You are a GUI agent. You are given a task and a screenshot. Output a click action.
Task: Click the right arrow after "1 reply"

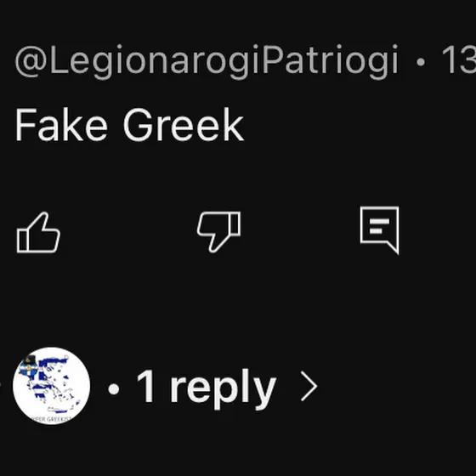pos(309,386)
